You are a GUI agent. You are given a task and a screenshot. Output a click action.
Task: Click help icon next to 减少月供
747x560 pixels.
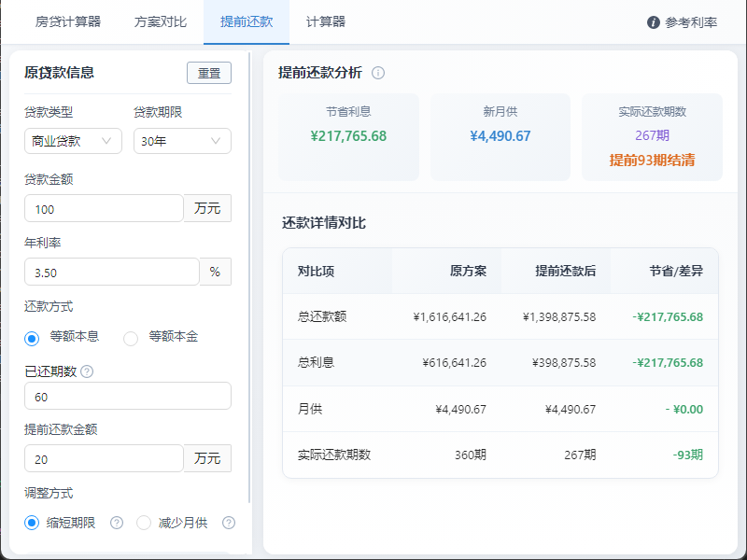(229, 523)
